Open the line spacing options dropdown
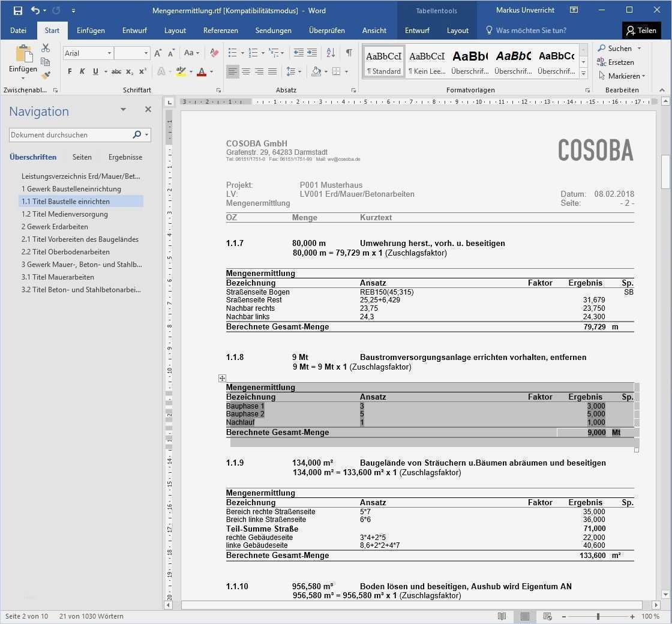This screenshot has width=672, height=624. point(299,71)
